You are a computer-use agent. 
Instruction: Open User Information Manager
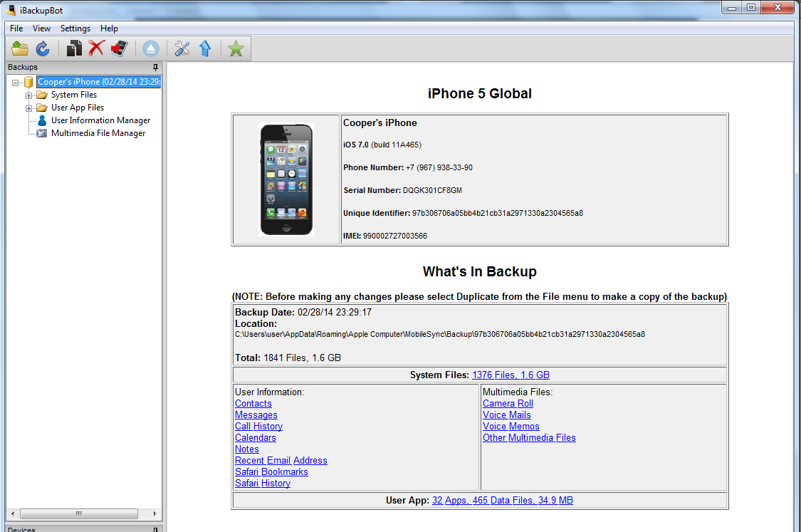point(100,120)
